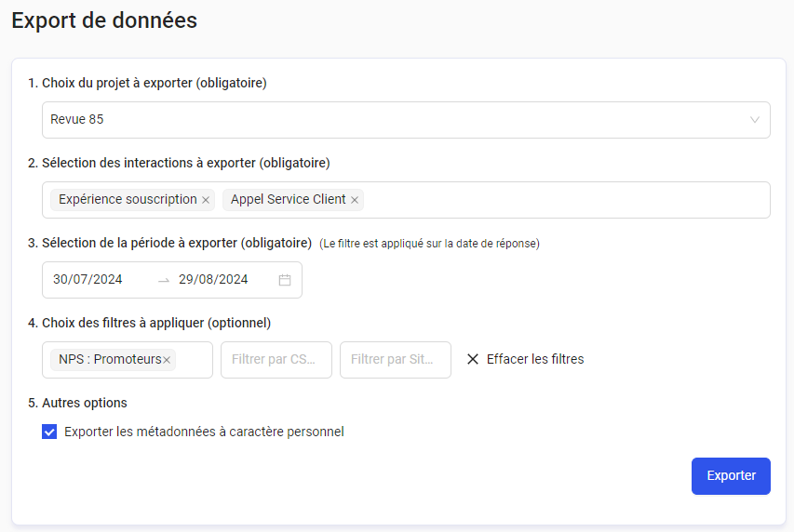794x532 pixels.
Task: Click empty space in the NPS filter box
Action: click(x=194, y=360)
